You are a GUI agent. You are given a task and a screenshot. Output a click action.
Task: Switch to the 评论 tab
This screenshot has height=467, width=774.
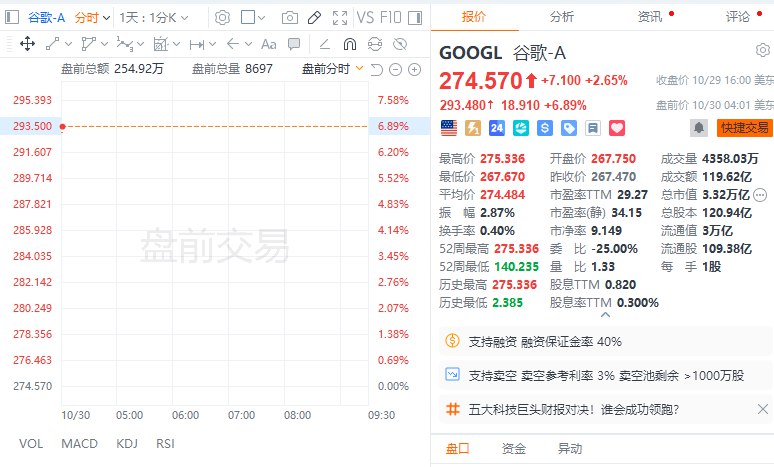tap(738, 17)
